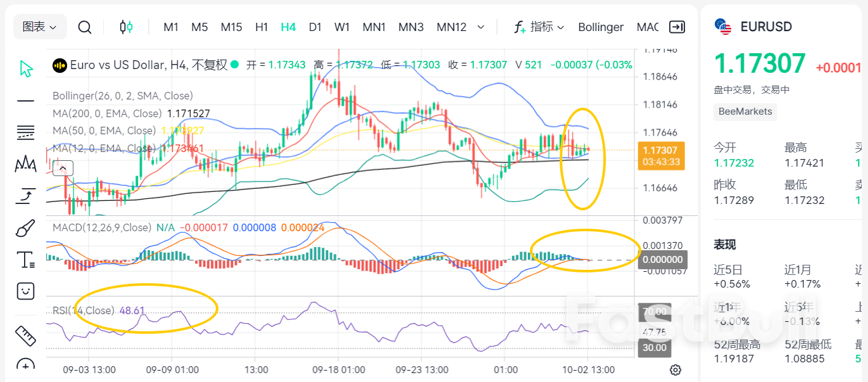The image size is (868, 382).
Task: Select the cursor arrow tool
Action: tap(25, 68)
